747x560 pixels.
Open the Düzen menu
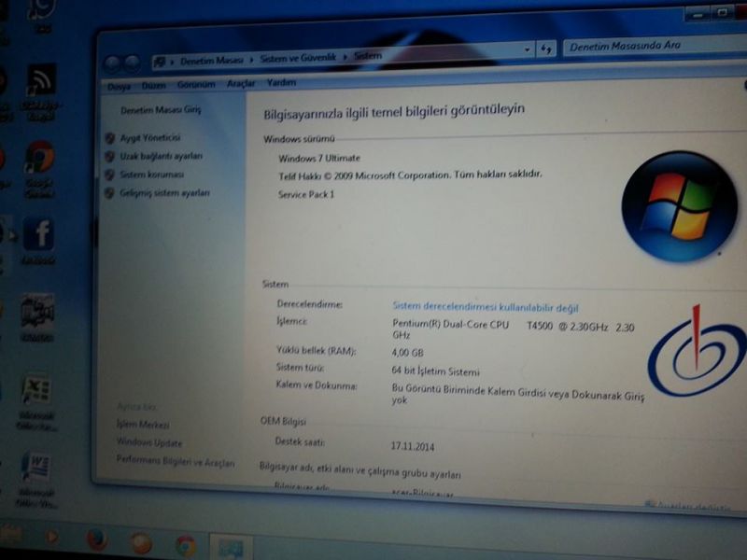(x=153, y=85)
